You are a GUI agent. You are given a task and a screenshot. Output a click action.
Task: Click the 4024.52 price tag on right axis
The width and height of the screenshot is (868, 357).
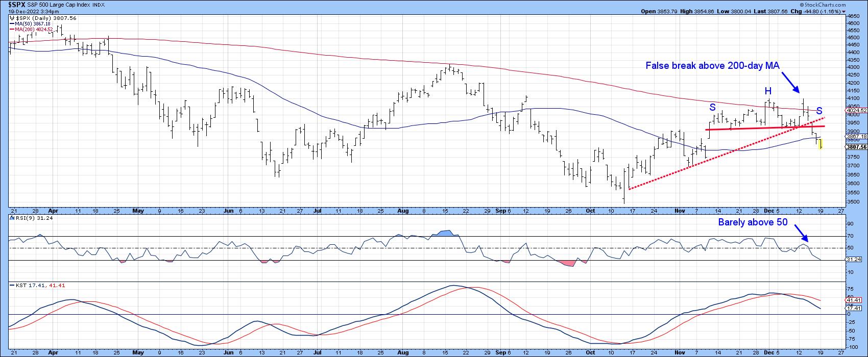click(x=856, y=110)
